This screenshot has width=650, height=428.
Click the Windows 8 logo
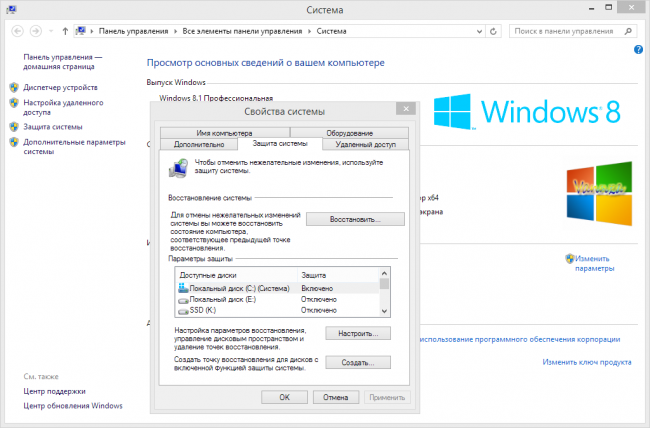click(527, 112)
